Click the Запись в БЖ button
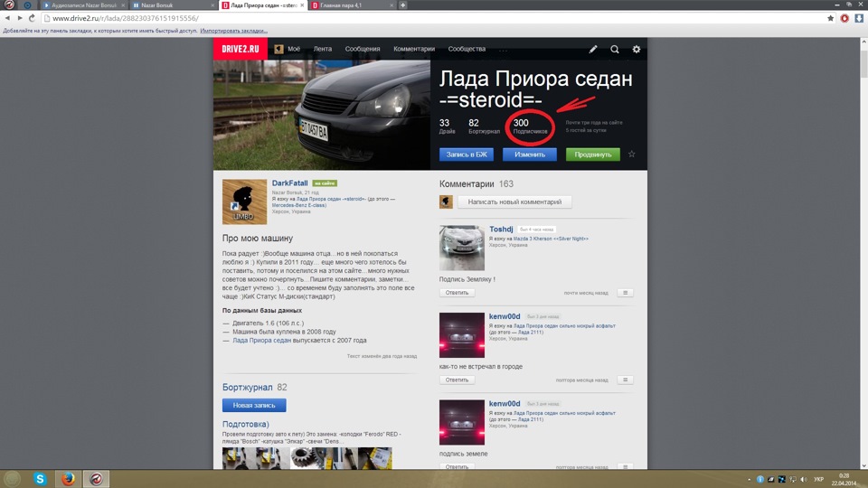This screenshot has height=488, width=868. point(467,155)
